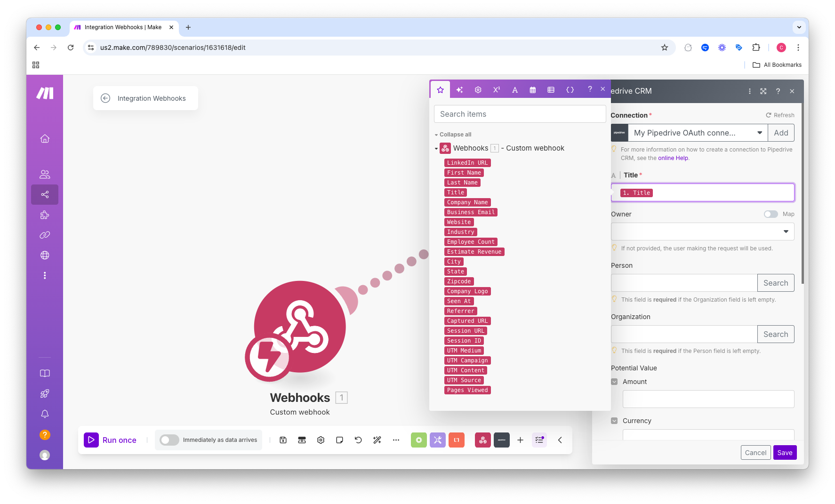Open the sidebar three-dots More menu

coord(45,275)
